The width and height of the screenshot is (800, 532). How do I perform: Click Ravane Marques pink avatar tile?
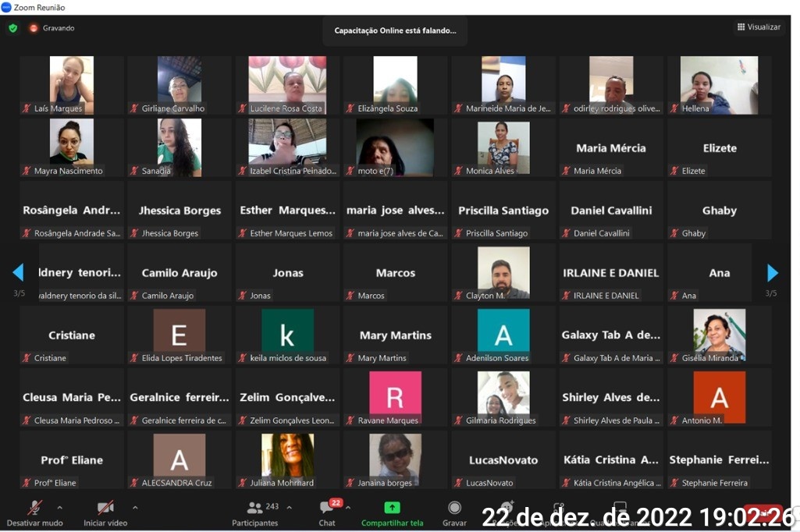(395, 396)
